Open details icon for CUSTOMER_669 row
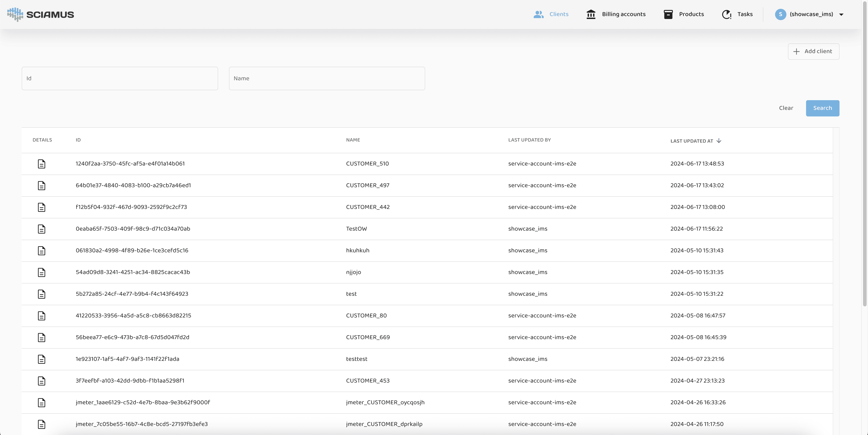Image resolution: width=868 pixels, height=435 pixels. coord(41,337)
